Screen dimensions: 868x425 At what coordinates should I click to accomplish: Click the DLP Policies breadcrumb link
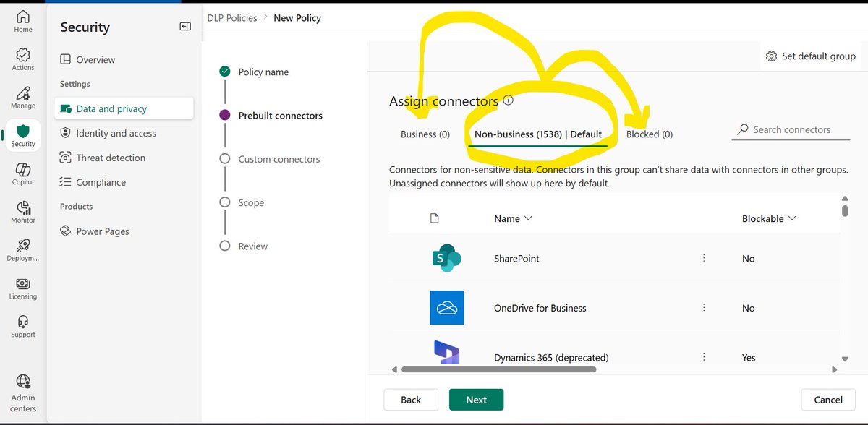coord(232,17)
